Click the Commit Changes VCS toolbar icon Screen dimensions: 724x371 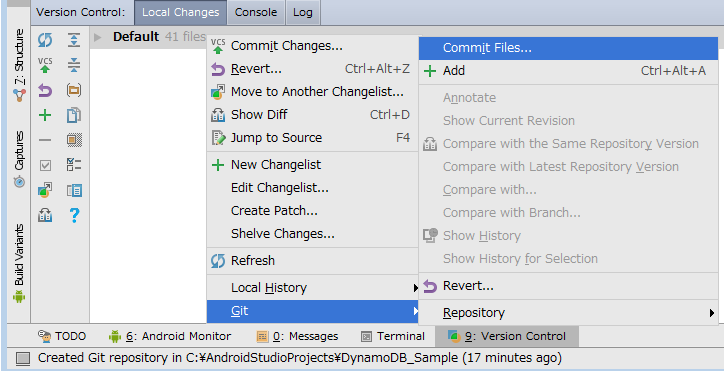45,65
